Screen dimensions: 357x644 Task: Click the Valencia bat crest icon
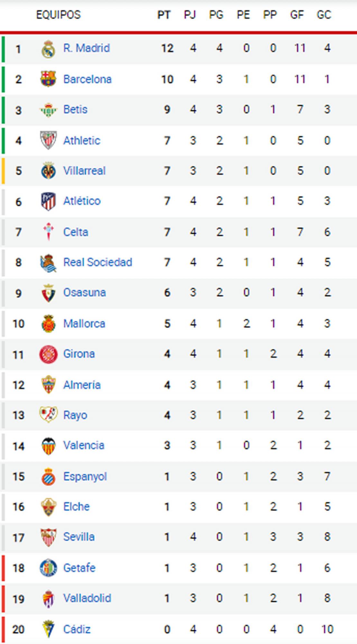[48, 446]
